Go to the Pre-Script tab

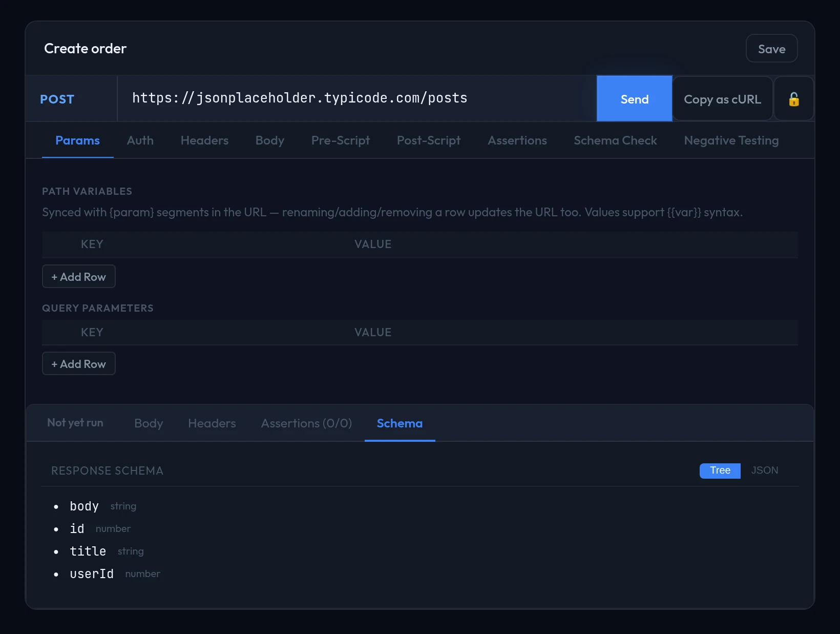340,140
